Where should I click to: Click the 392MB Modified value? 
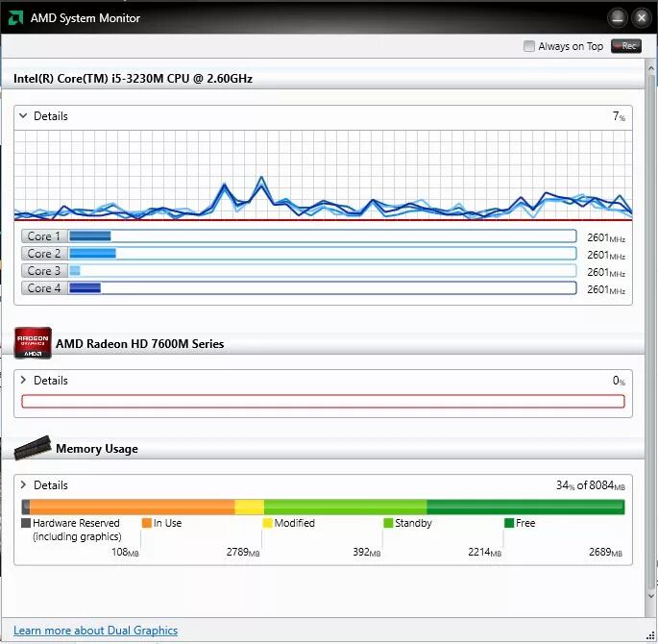tap(367, 552)
